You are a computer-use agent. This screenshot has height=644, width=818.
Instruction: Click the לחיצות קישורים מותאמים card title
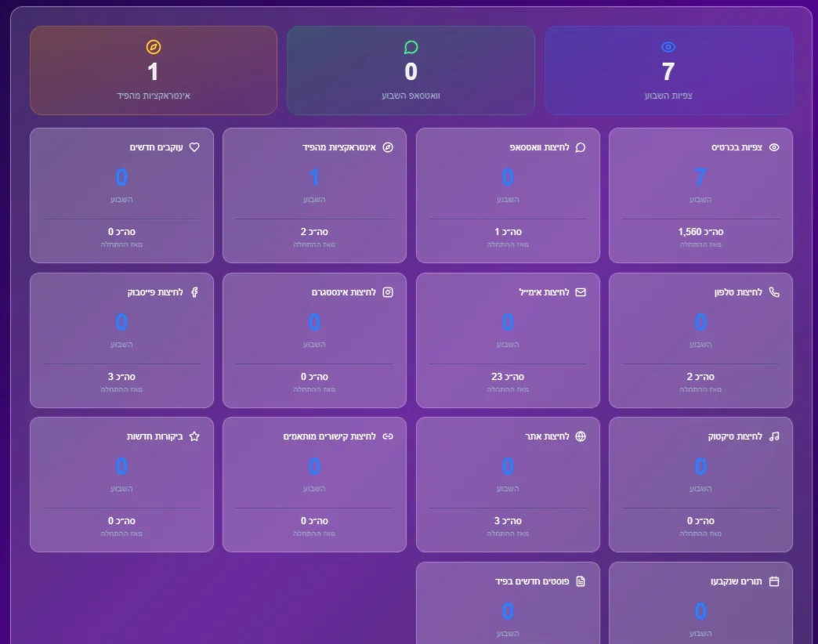(330, 436)
